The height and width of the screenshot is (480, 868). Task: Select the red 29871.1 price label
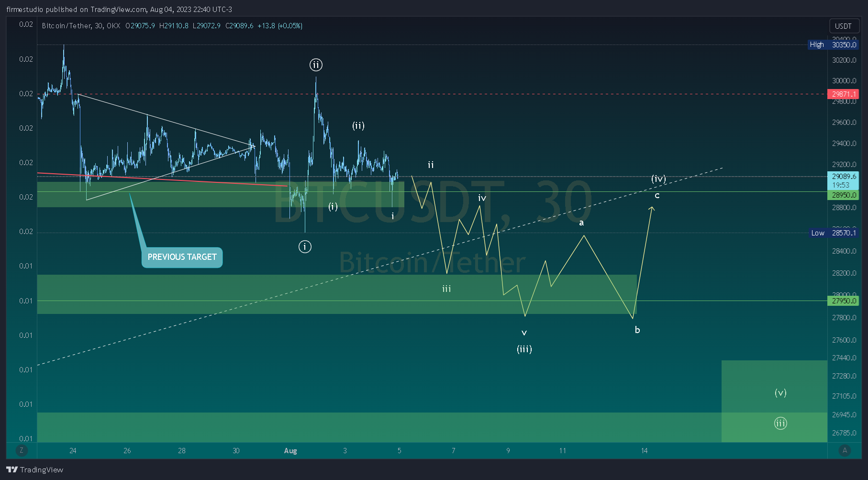pyautogui.click(x=843, y=94)
